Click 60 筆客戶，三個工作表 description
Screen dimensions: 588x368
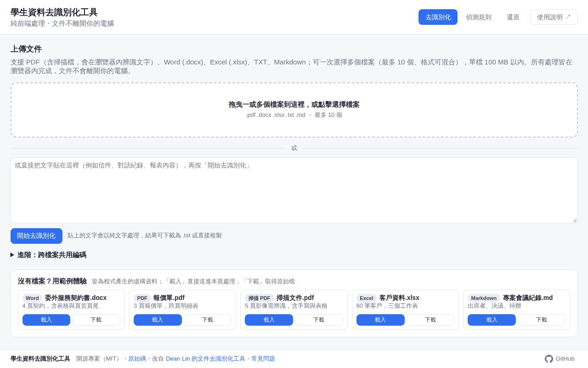coord(387,306)
